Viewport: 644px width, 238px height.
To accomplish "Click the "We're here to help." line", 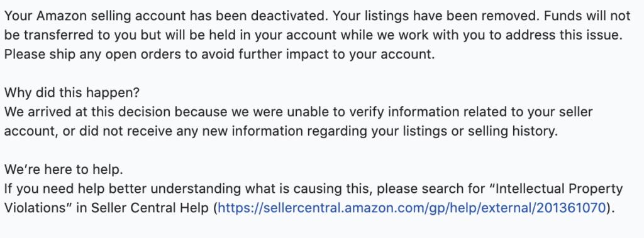I will [x=64, y=169].
